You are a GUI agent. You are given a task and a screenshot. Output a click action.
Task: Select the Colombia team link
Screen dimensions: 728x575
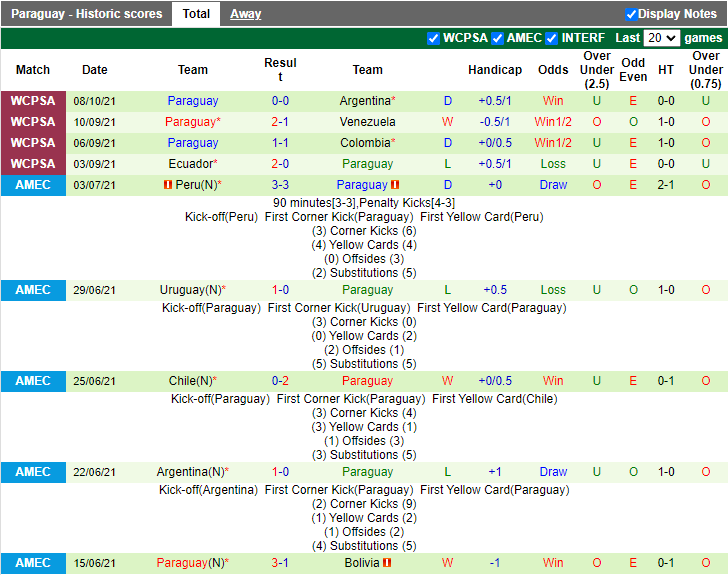(364, 143)
